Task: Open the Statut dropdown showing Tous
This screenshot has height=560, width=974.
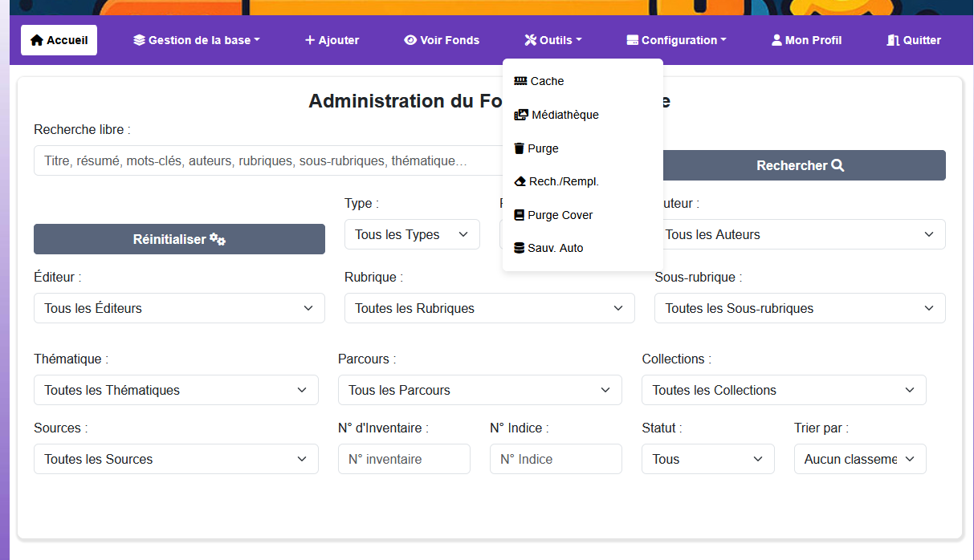Action: point(707,459)
